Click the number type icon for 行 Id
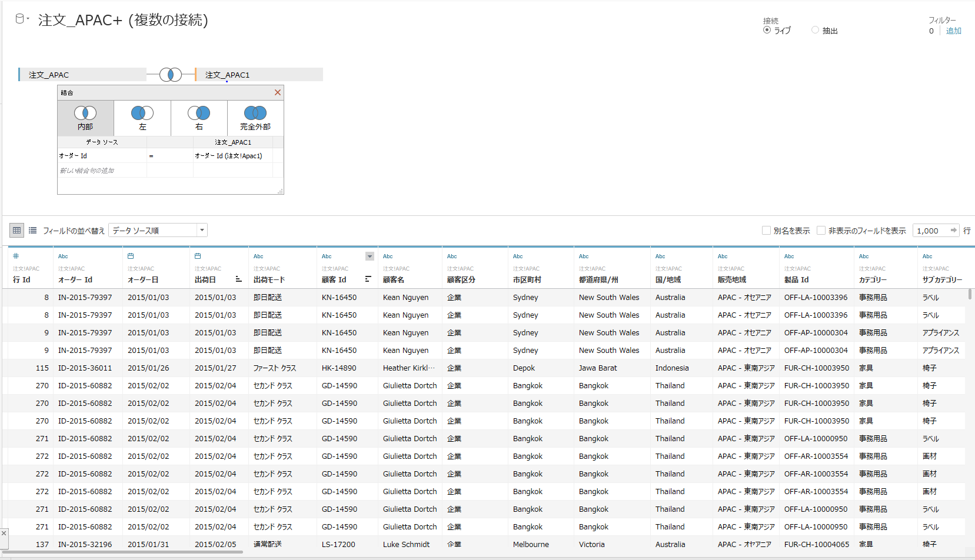975x560 pixels. tap(16, 256)
